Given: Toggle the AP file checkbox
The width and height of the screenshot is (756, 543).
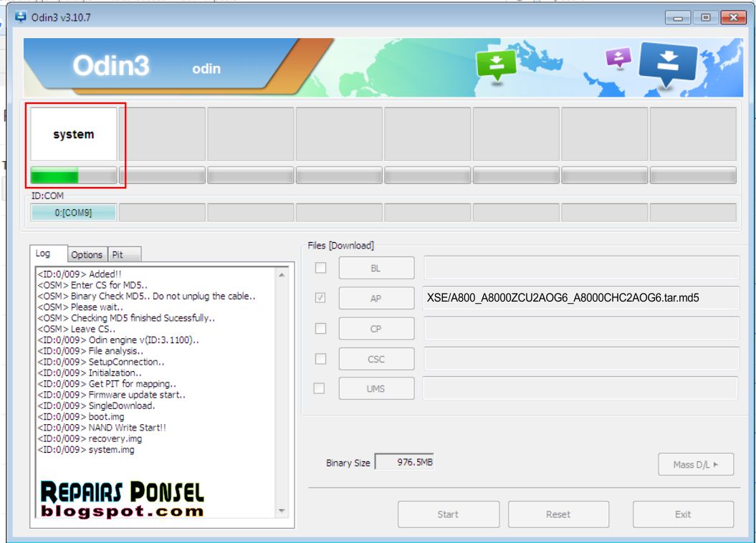Looking at the screenshot, I should point(320,298).
